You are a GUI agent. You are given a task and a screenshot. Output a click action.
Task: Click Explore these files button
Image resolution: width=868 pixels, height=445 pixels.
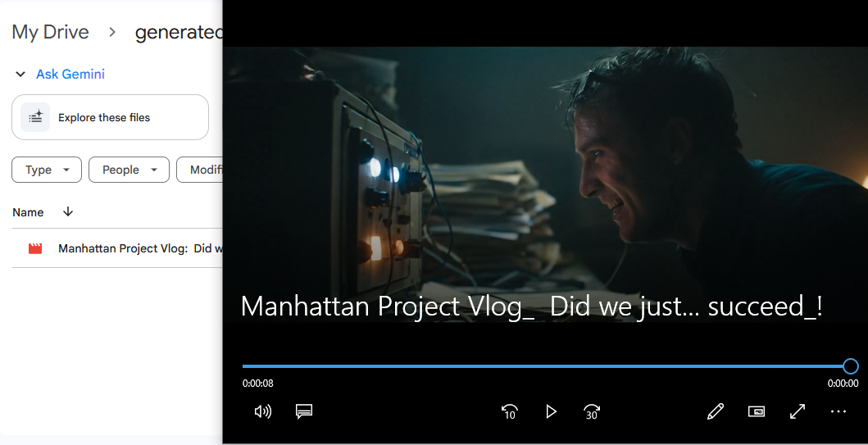coord(110,117)
